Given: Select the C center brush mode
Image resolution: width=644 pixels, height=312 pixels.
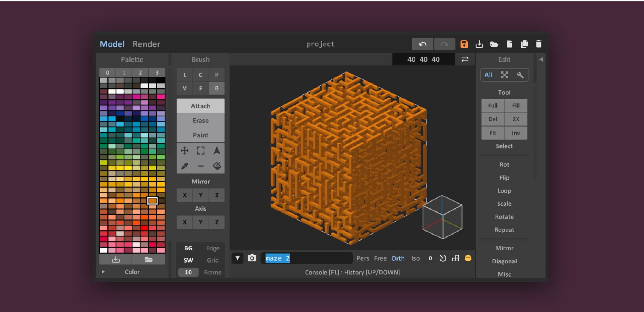Looking at the screenshot, I should tap(201, 75).
